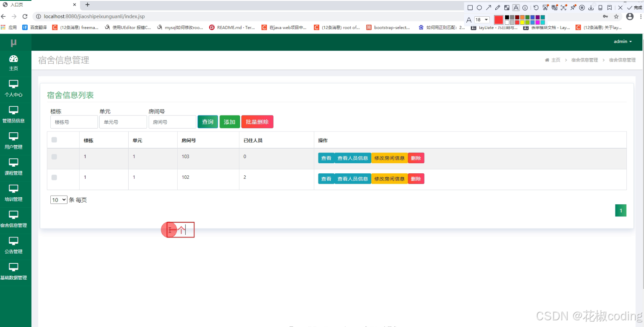This screenshot has width=644, height=327.
Task: Bookmark this page with the star icon
Action: pos(616,17)
